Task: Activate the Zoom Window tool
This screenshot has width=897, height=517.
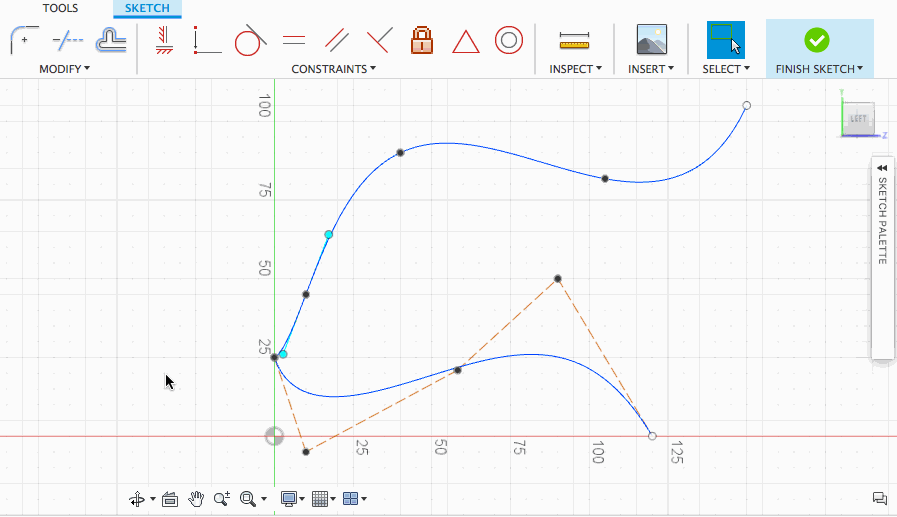Action: click(x=222, y=499)
